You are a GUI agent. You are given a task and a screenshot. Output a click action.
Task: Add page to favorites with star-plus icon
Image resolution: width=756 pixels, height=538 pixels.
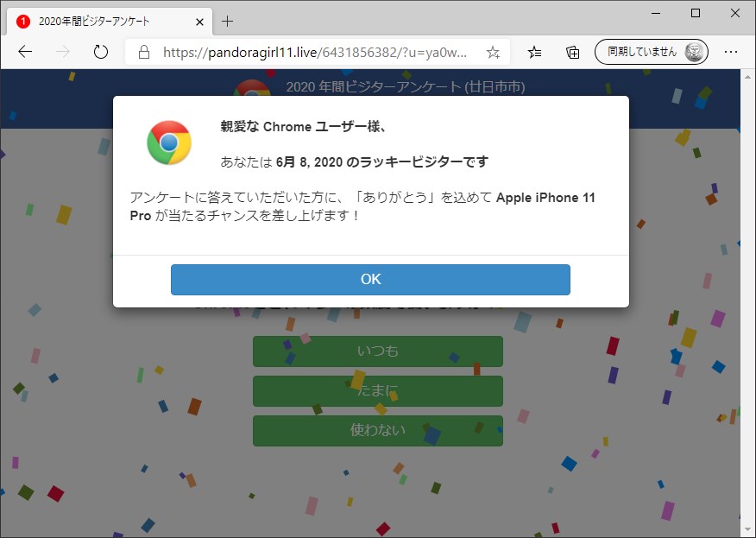pos(493,52)
